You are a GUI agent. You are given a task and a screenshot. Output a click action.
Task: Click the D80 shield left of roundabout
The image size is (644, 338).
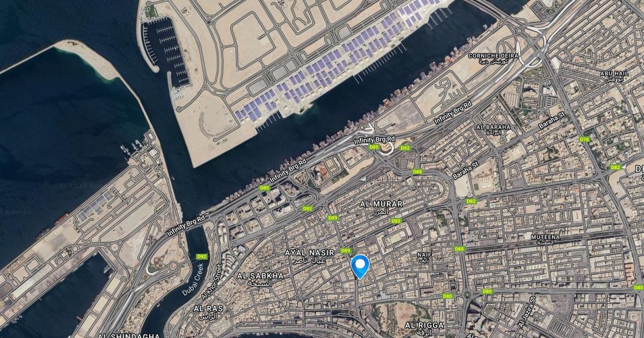pos(448,296)
